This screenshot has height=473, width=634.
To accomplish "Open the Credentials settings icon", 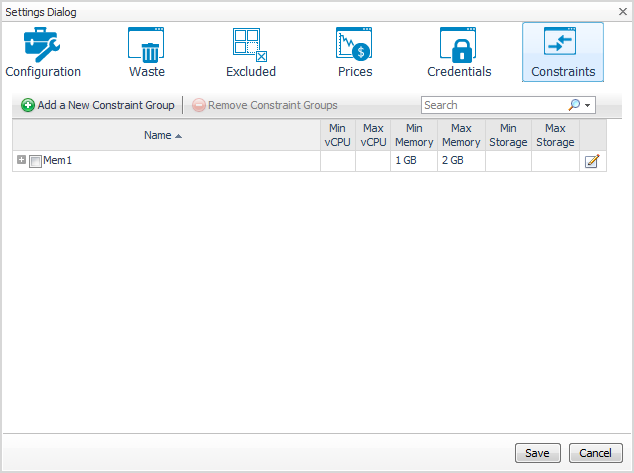I will click(458, 45).
